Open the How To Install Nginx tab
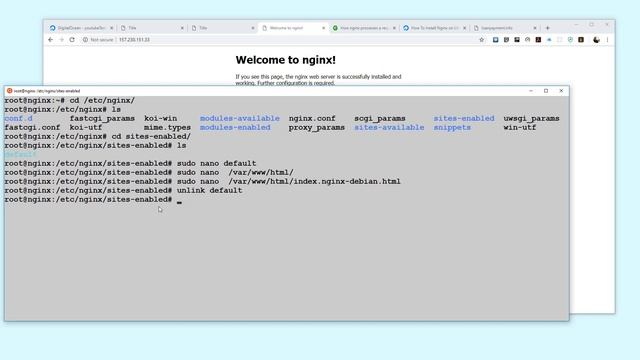 tap(434, 28)
